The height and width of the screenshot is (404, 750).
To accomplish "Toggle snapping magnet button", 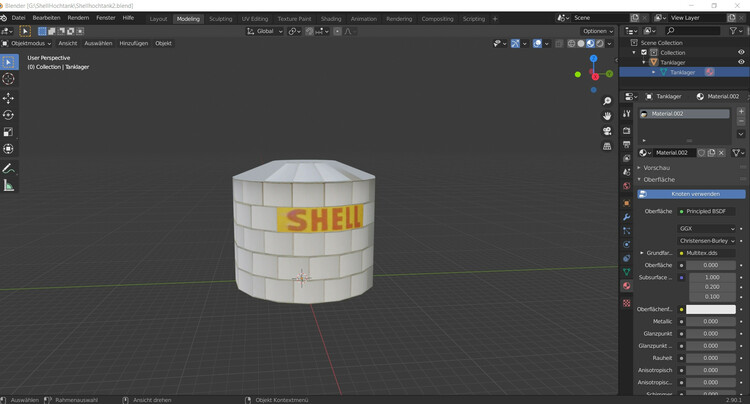I will click(x=309, y=32).
